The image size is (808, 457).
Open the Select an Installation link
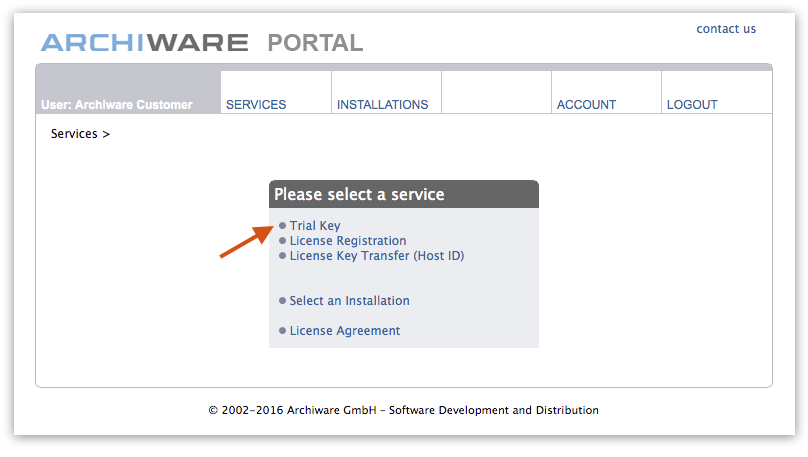[349, 301]
